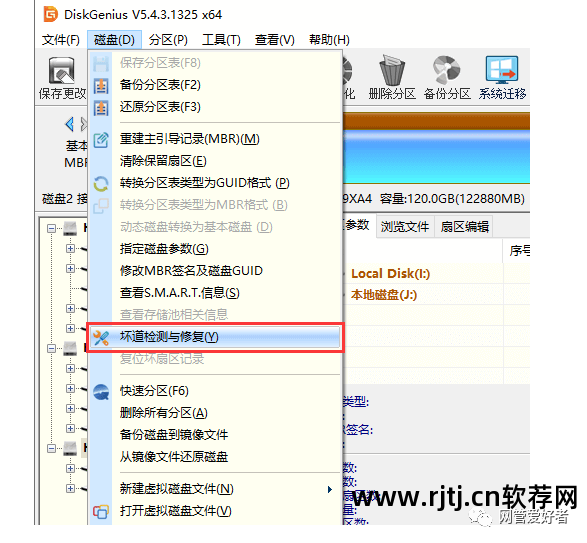Open the 工具(T) menu
The height and width of the screenshot is (543, 587).
tap(221, 40)
